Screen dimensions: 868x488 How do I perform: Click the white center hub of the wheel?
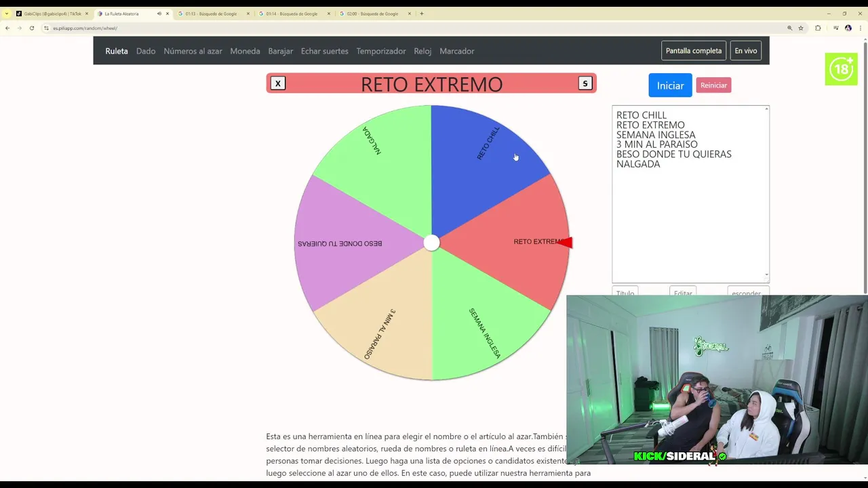point(431,243)
